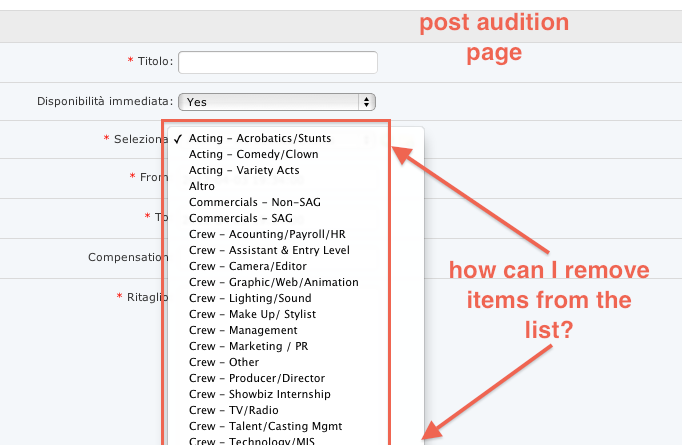Choose Crew – Producer/Director from list
The image size is (682, 445).
[x=255, y=378]
